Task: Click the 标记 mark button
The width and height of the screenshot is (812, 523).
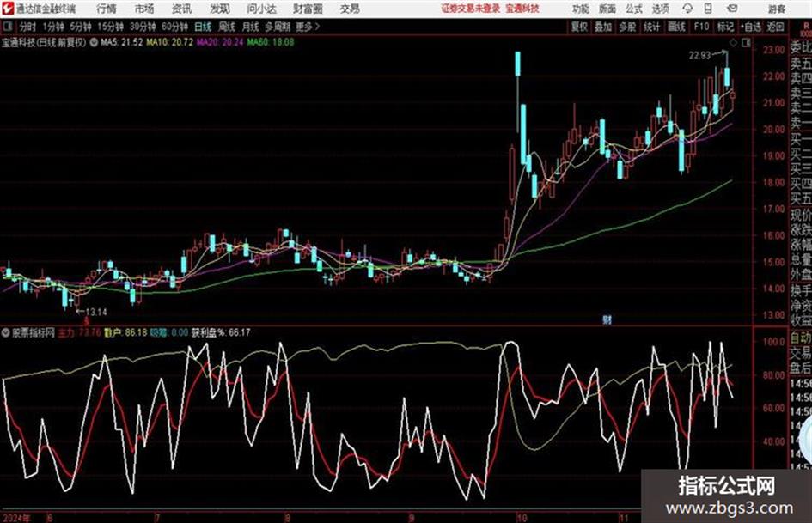Action: point(725,27)
